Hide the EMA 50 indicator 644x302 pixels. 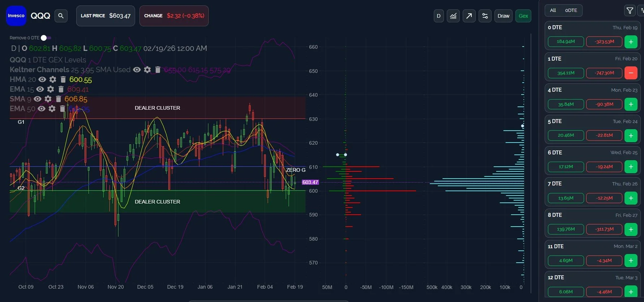pyautogui.click(x=42, y=109)
